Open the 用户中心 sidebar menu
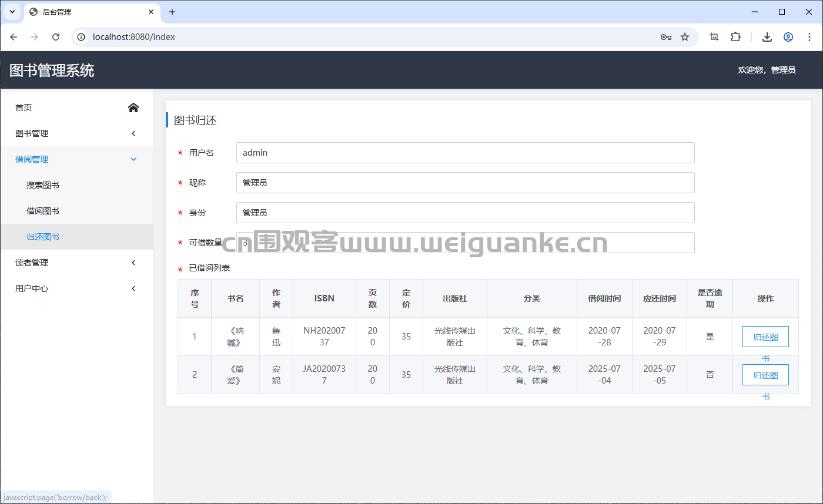Image resolution: width=823 pixels, height=504 pixels. (x=77, y=288)
